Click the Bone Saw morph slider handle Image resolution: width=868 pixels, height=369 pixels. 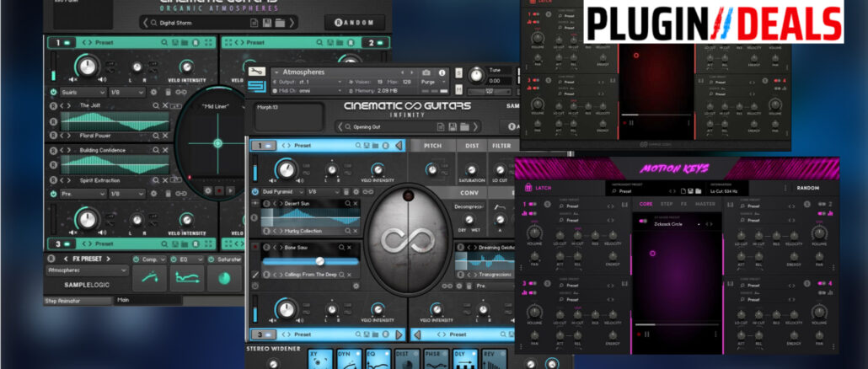click(319, 261)
